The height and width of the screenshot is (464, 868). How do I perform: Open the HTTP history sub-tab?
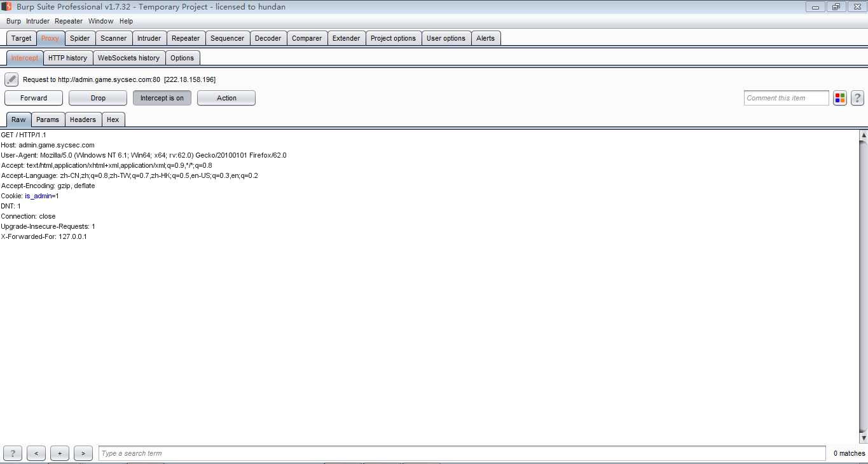(x=68, y=58)
